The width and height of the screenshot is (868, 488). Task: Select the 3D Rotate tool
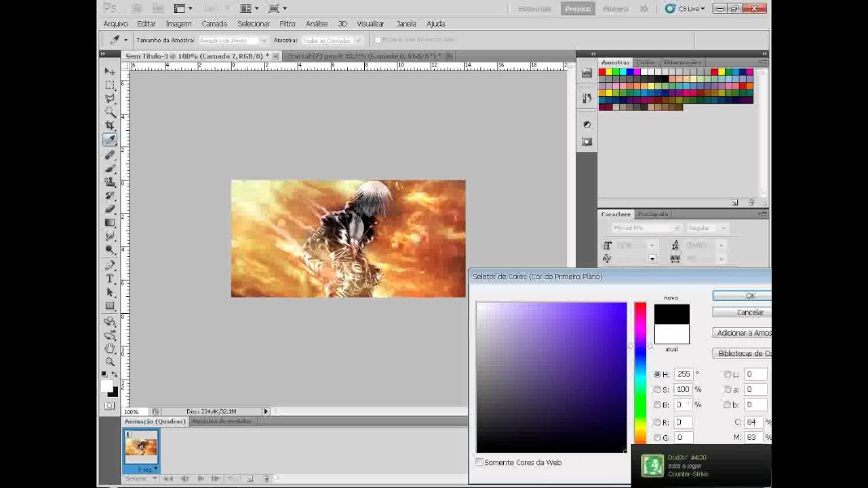click(110, 321)
